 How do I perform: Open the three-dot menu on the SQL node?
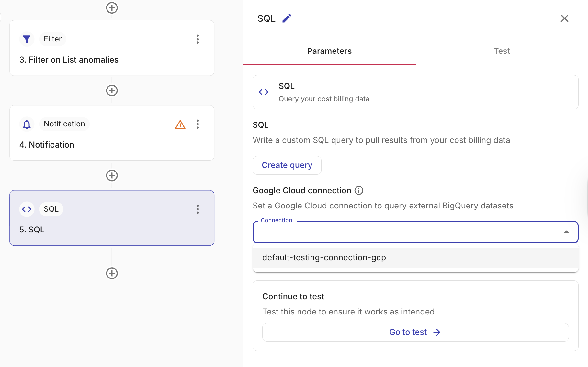(198, 209)
